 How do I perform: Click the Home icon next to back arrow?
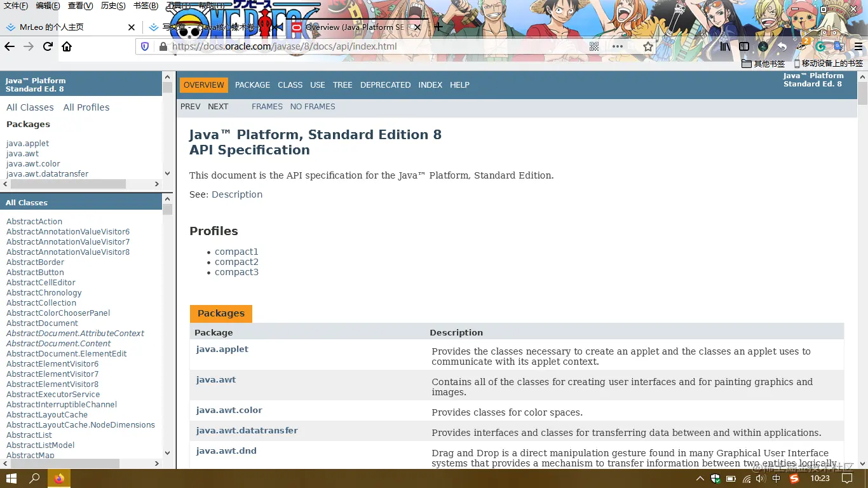pyautogui.click(x=66, y=46)
